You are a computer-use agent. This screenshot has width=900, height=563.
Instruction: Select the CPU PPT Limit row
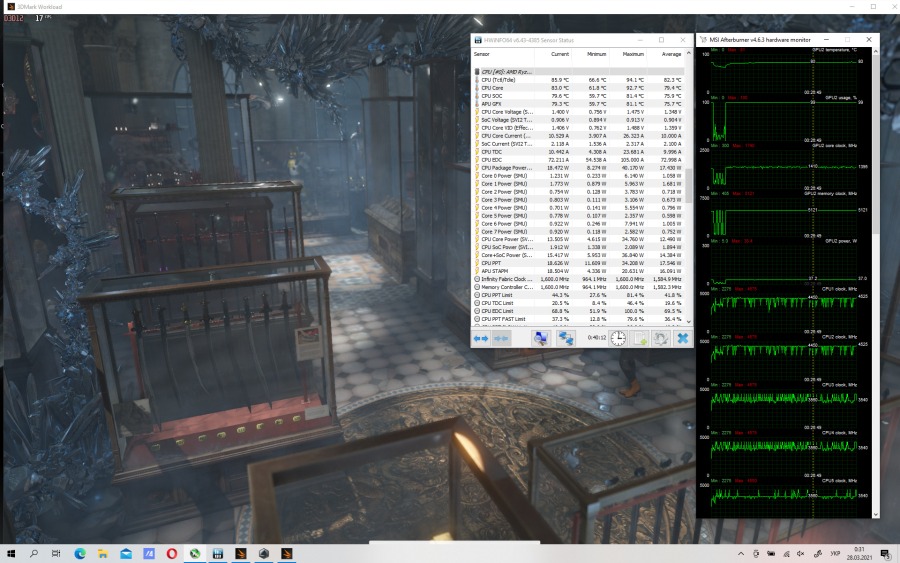pyautogui.click(x=578, y=295)
